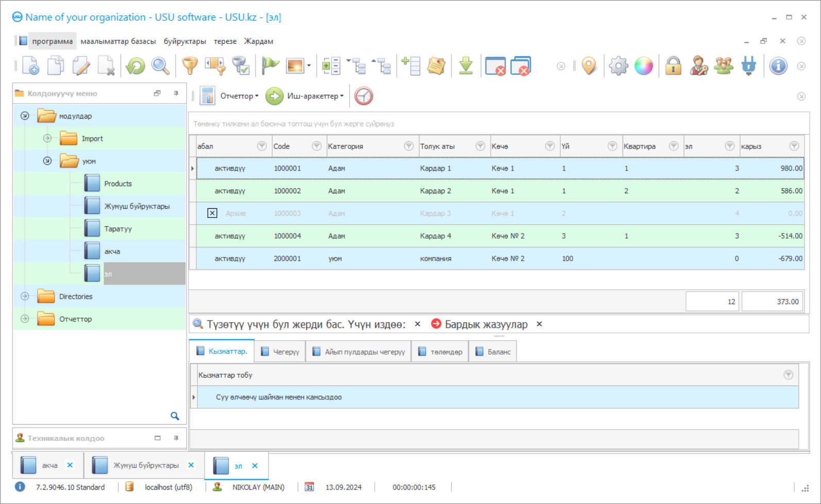Open the settings gear icon
Screen dimensions: 821x504
tap(618, 66)
